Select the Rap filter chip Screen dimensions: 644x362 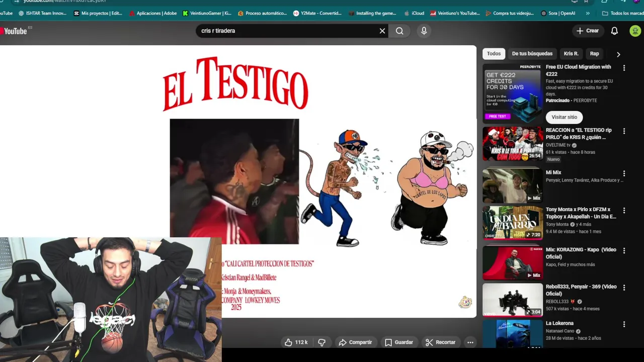(594, 54)
